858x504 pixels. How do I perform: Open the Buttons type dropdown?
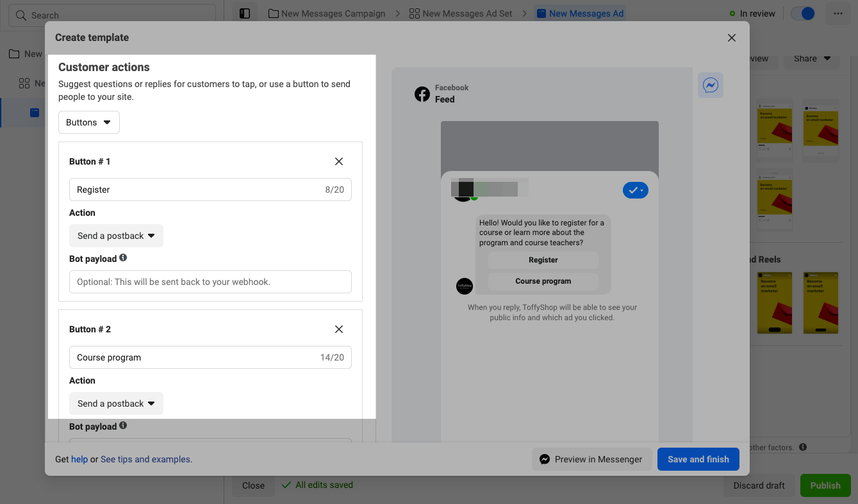click(x=88, y=122)
